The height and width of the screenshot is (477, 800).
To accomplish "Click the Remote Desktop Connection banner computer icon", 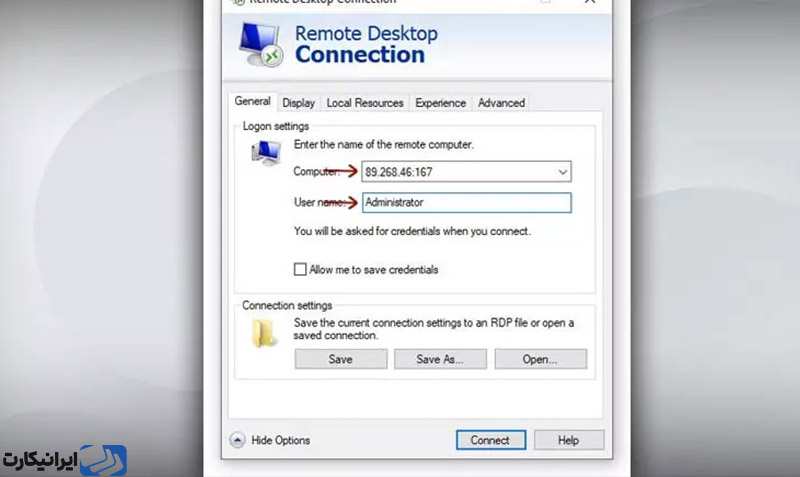I will 261,44.
